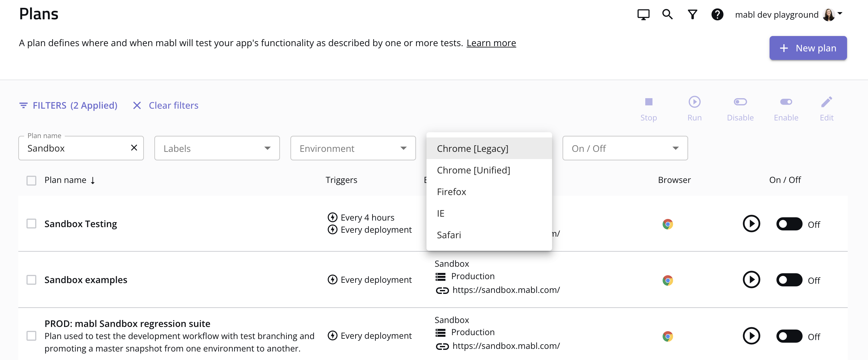Clear the Sandbox plan name field
This screenshot has height=360, width=868.
[x=134, y=148]
